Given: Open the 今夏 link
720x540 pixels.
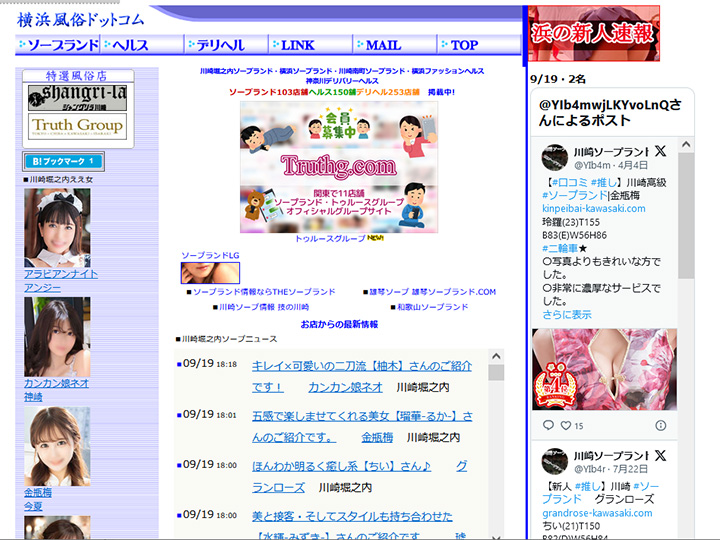Looking at the screenshot, I should click(33, 506).
